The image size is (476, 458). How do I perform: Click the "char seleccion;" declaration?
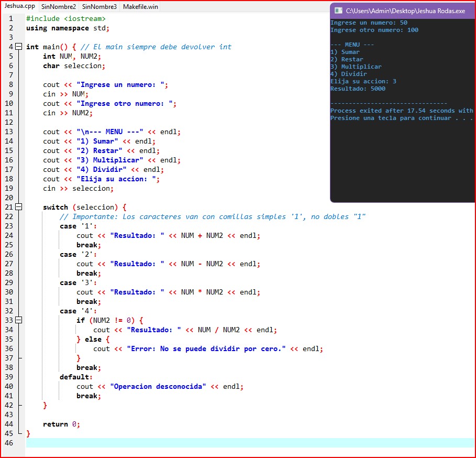(x=74, y=66)
